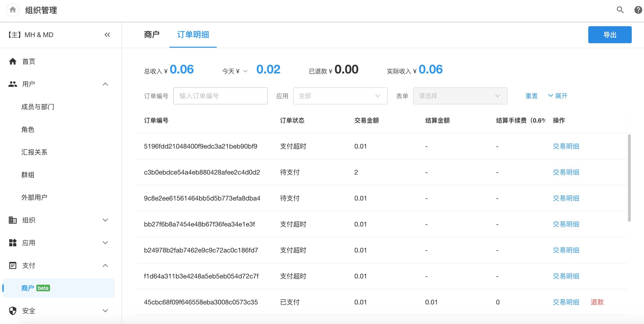The width and height of the screenshot is (644, 324).
Task: Click order id f1d64a311b3e4248a5eb5eb054d72c7f
Action: tap(201, 276)
